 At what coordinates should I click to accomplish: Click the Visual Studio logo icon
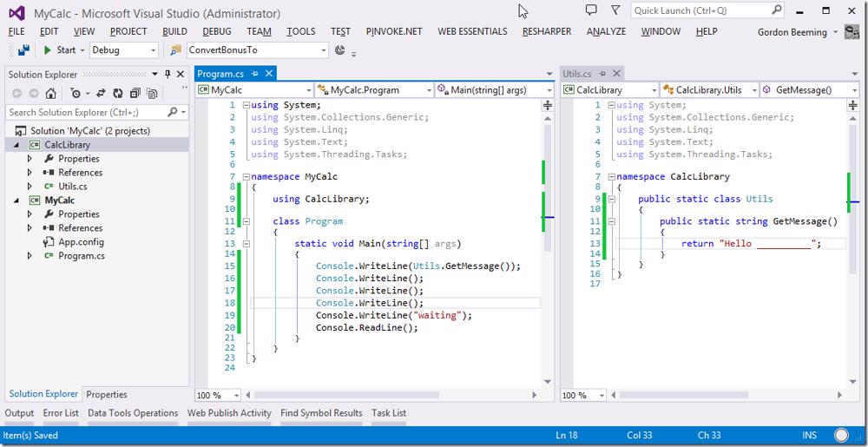click(x=16, y=12)
